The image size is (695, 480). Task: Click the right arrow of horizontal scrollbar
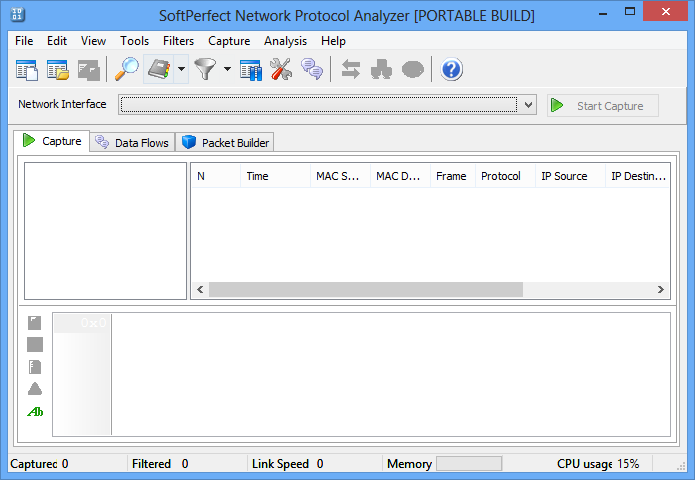pyautogui.click(x=660, y=289)
